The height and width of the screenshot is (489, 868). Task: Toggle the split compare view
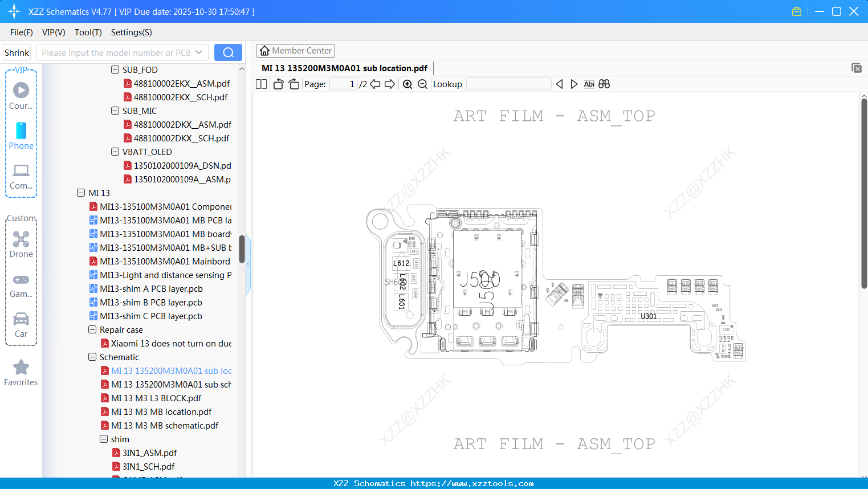(x=604, y=84)
